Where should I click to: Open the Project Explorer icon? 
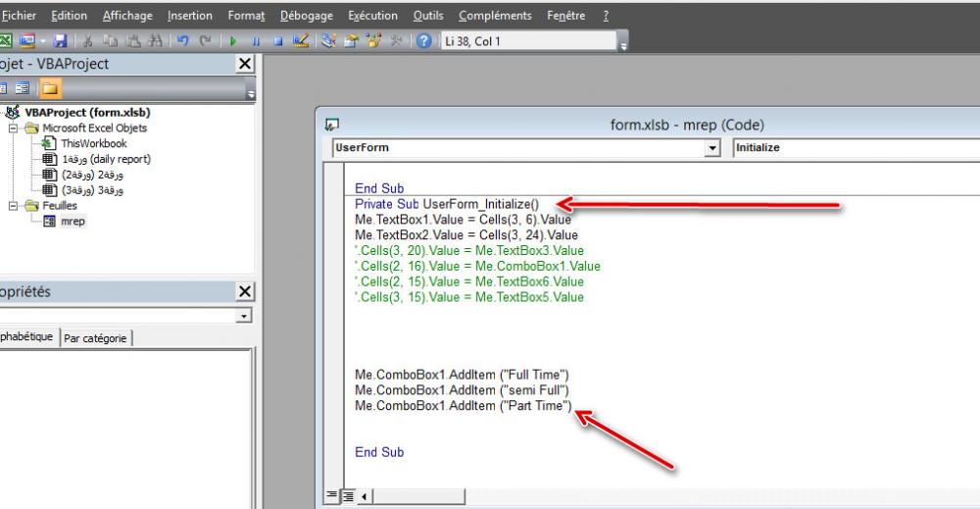(328, 41)
